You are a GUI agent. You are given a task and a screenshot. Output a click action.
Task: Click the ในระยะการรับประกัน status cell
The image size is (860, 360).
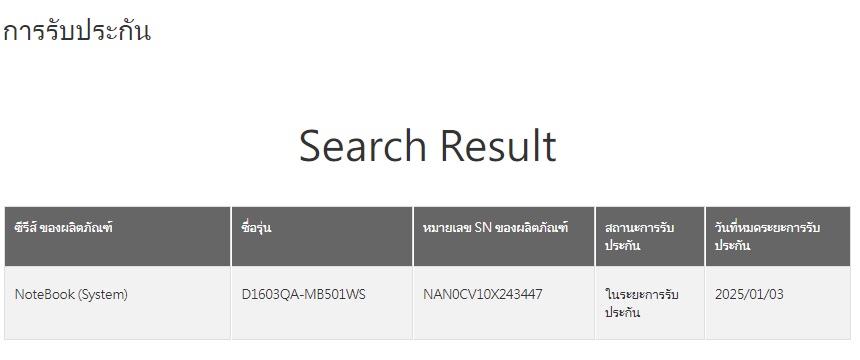pos(650,303)
